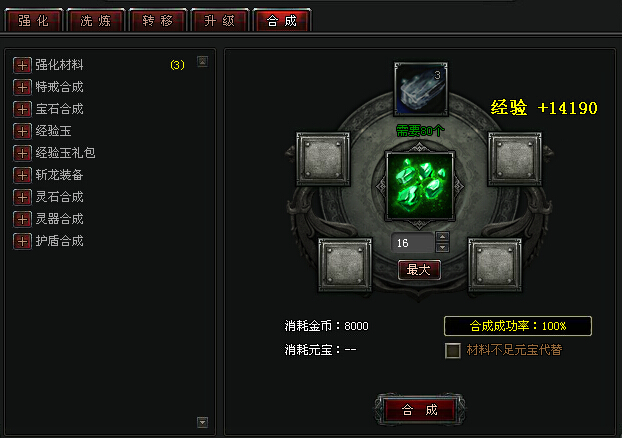Select the green gemstone result icon
The height and width of the screenshot is (438, 622).
pos(420,186)
